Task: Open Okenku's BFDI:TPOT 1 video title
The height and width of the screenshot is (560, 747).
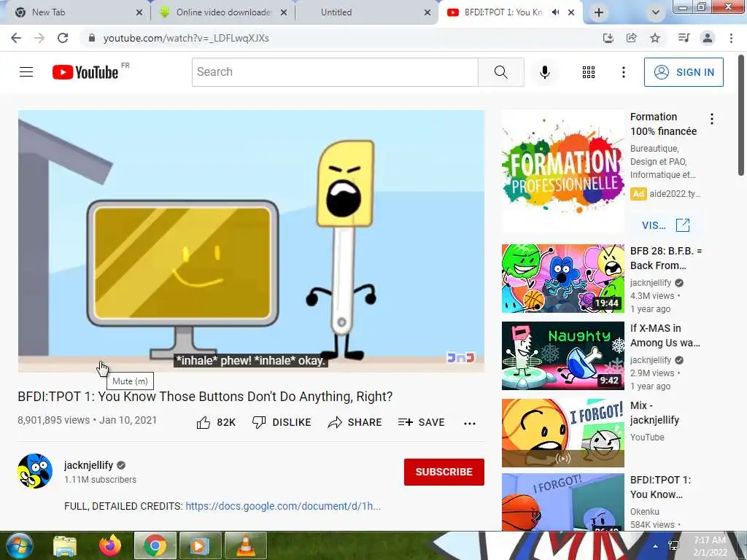Action: coord(660,487)
